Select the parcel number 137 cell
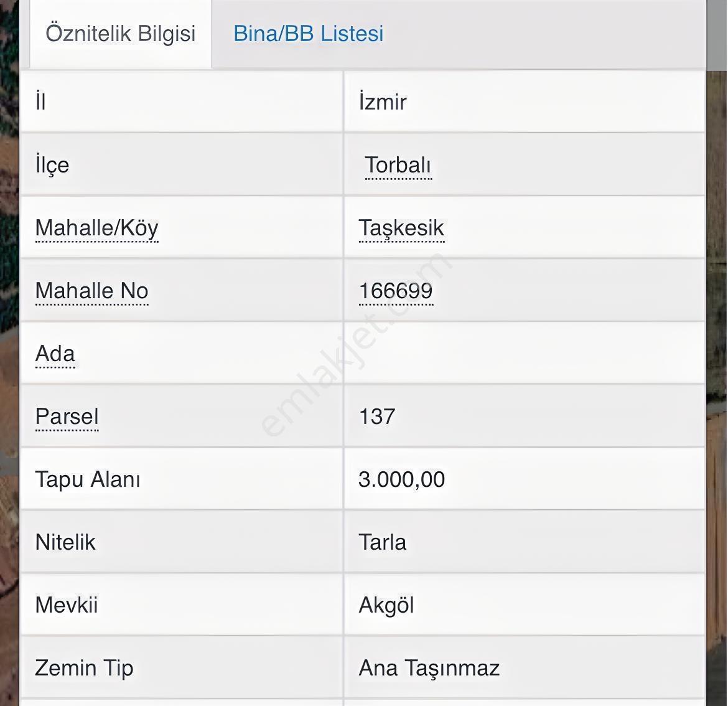This screenshot has width=728, height=706. [x=525, y=416]
